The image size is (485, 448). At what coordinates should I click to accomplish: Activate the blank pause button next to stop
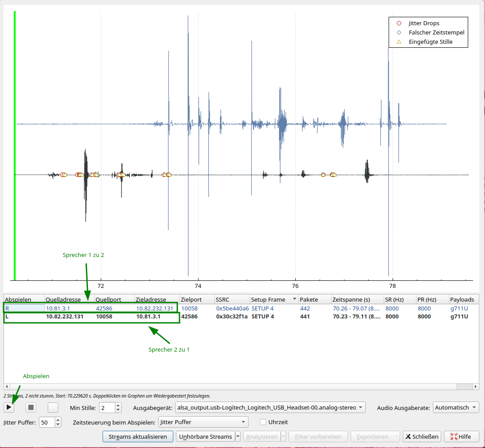pyautogui.click(x=53, y=407)
